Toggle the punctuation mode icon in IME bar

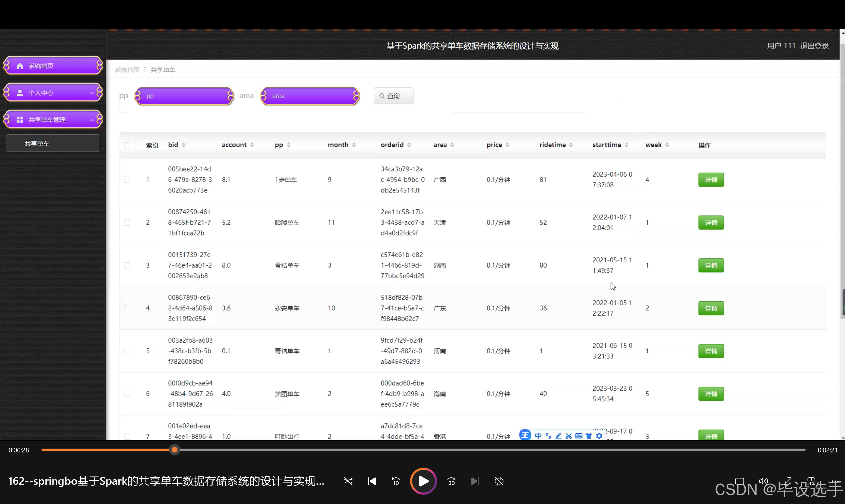548,436
